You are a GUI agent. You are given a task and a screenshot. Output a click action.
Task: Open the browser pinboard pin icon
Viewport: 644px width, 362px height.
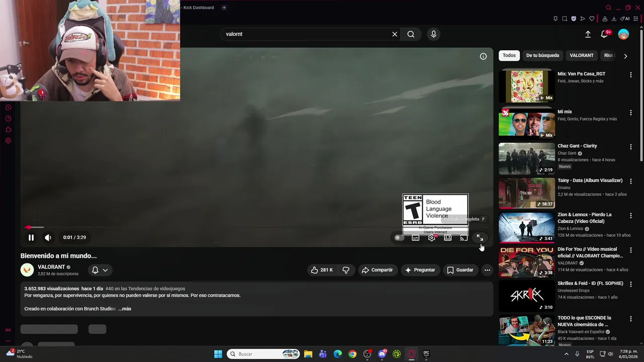click(555, 19)
